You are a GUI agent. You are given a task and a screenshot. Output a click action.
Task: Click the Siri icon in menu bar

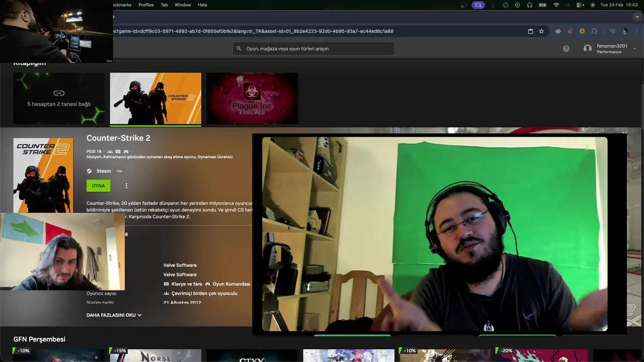tap(592, 5)
